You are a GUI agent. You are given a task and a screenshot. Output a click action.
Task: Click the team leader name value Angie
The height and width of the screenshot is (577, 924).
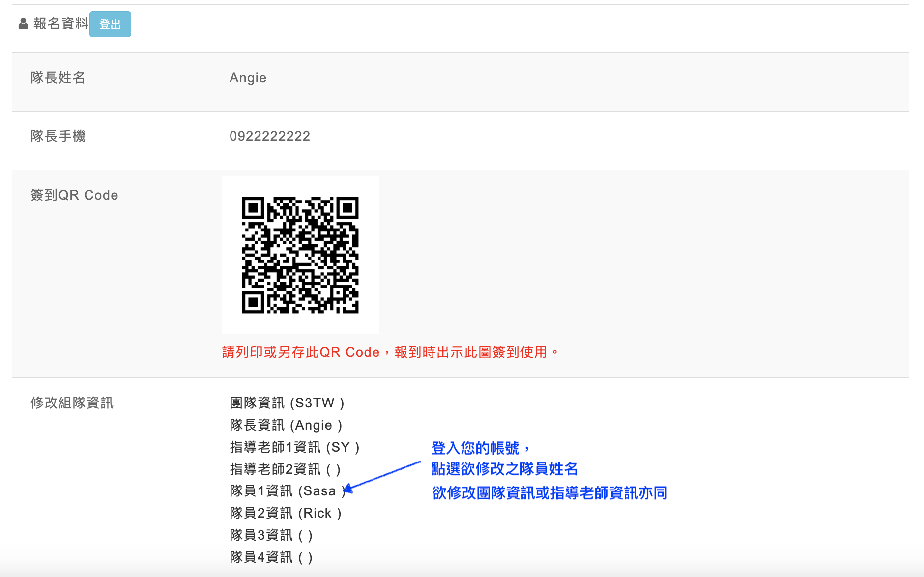[248, 78]
